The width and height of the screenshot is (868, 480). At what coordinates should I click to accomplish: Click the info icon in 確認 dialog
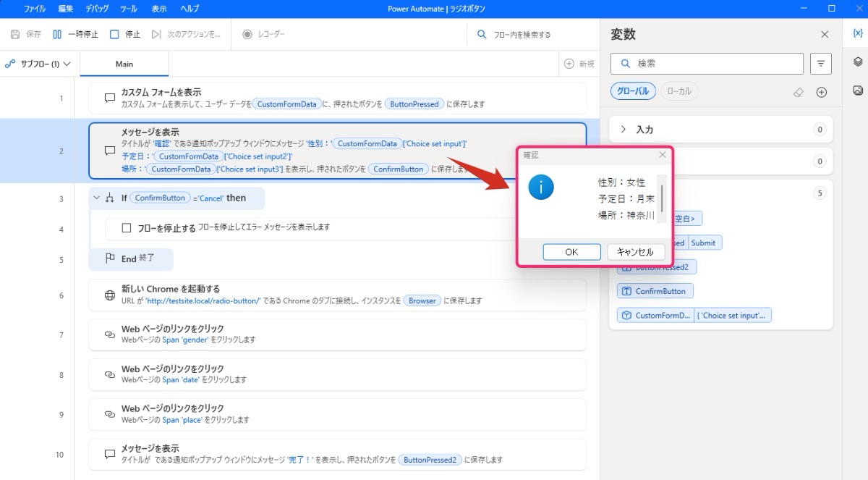coord(541,188)
